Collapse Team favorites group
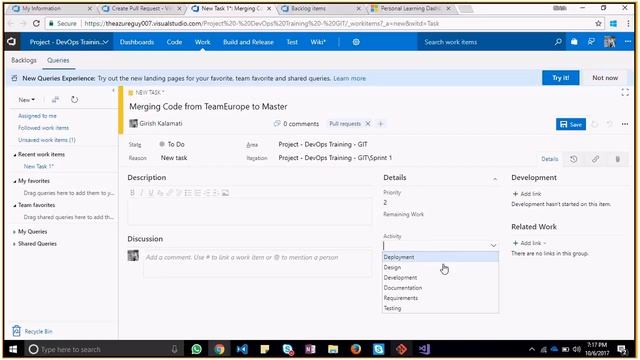640x360 pixels. [x=15, y=205]
